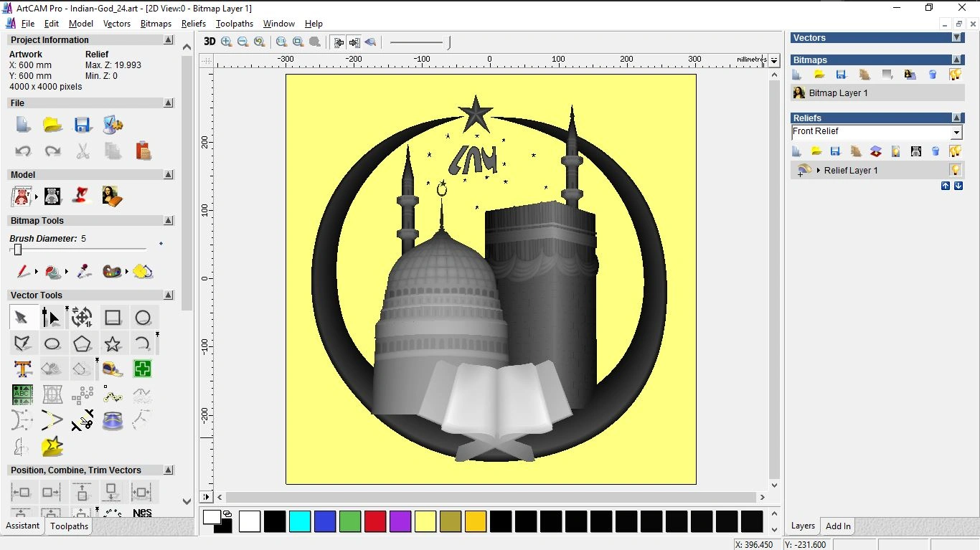Toggle all relief layers visibility bulbs

[955, 151]
